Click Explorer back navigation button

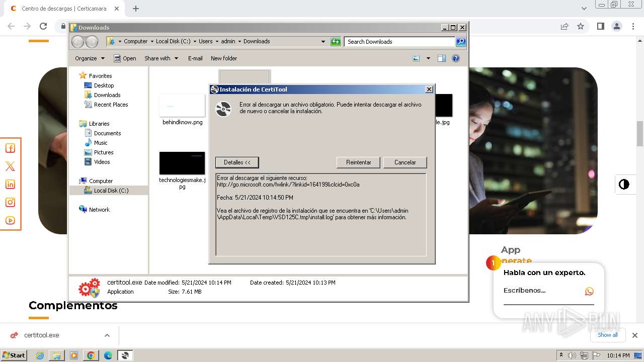(x=77, y=42)
